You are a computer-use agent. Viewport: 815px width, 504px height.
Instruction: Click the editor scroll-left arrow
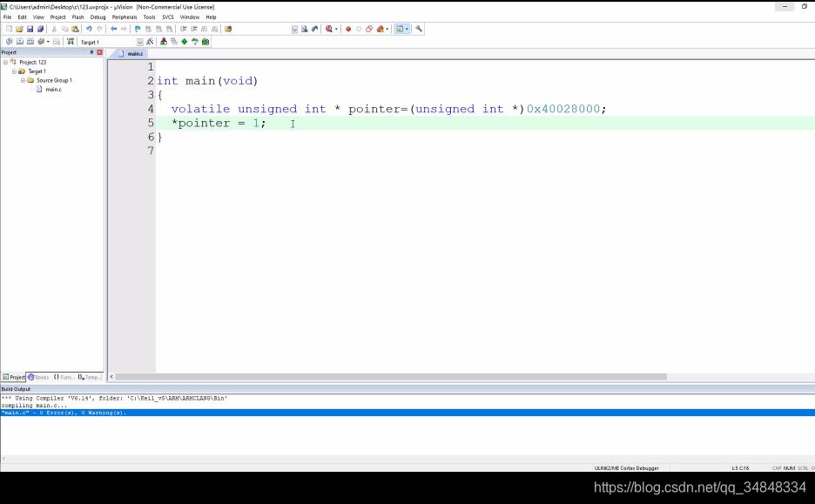(x=111, y=377)
